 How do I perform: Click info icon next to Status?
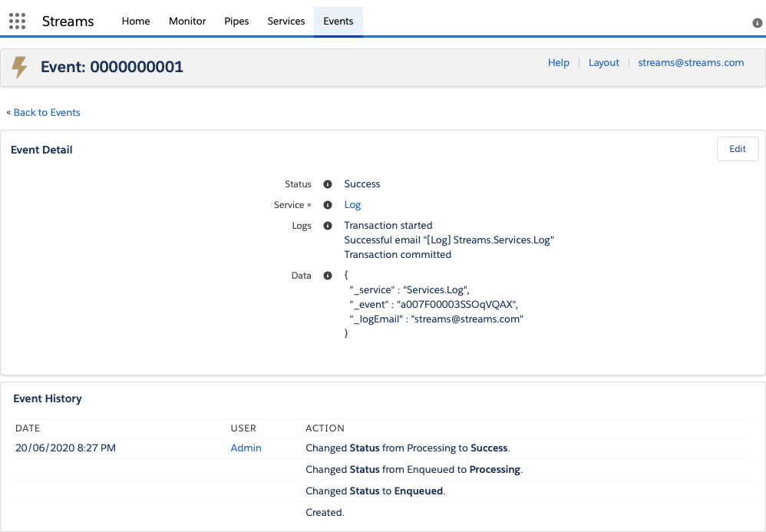pos(328,184)
